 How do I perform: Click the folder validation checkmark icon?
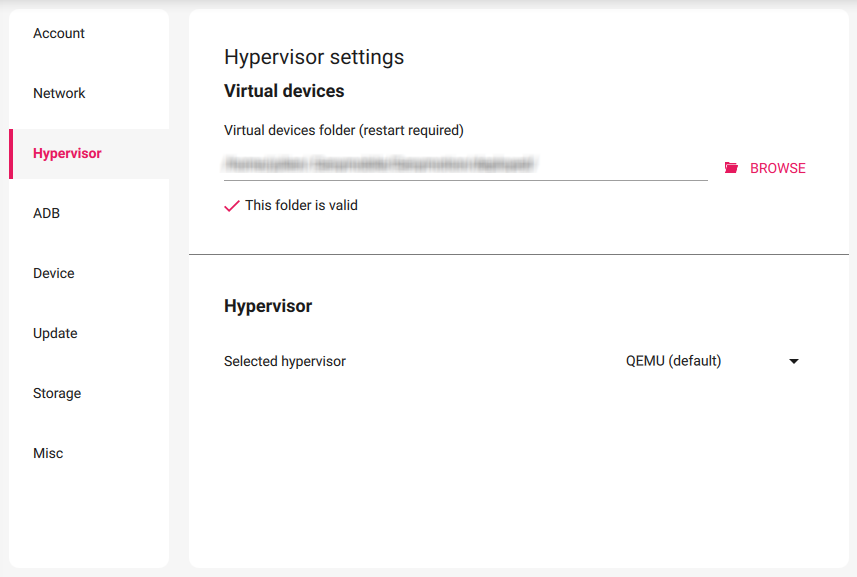pyautogui.click(x=231, y=204)
